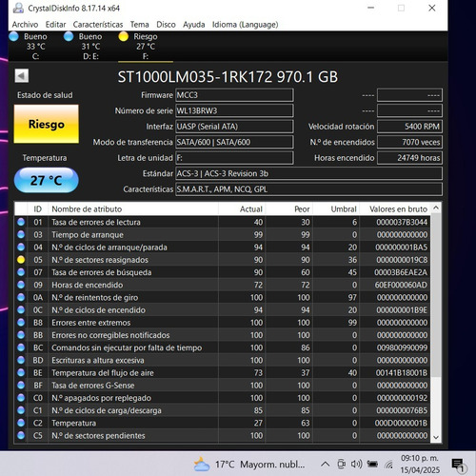Click the Estándar field ACS-3 Revision 3b
Viewport: 476px width, 476px height.
[x=308, y=173]
